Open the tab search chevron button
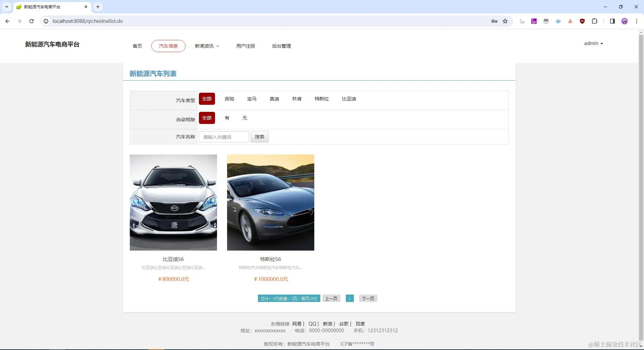 click(6, 7)
